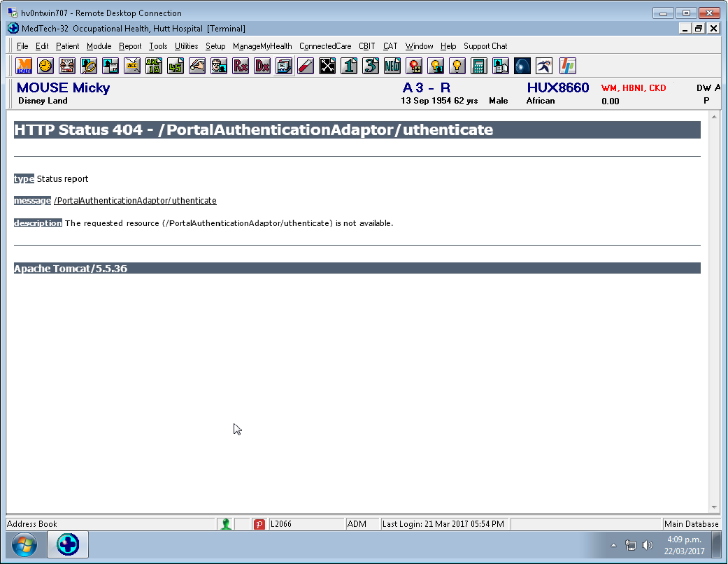Open the Patient menu

tap(67, 46)
